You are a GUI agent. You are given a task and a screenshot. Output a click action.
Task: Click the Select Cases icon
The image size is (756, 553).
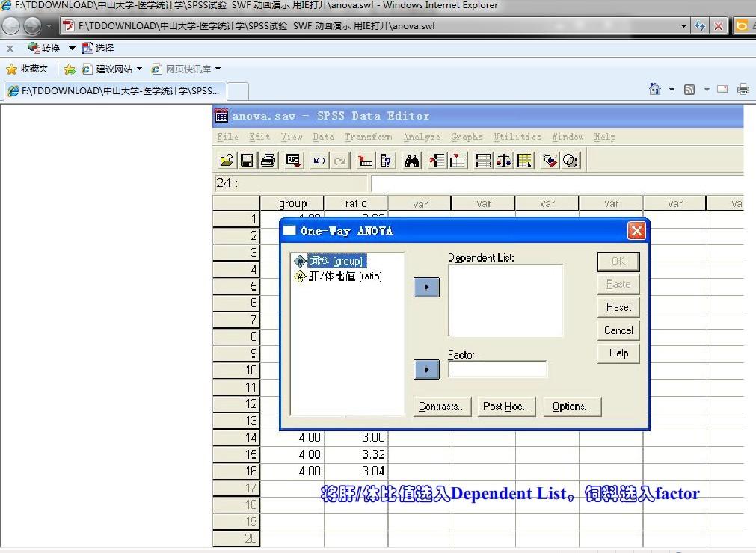(x=524, y=161)
